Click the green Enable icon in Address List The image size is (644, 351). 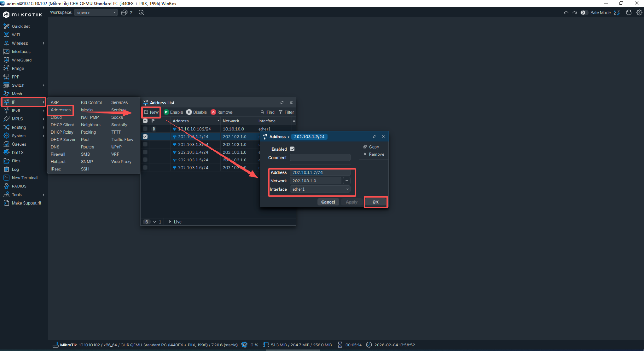click(x=166, y=112)
